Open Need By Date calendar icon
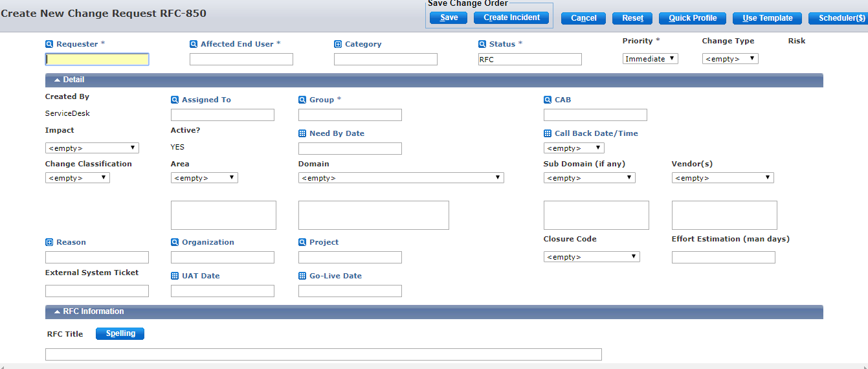868x369 pixels. 302,133
